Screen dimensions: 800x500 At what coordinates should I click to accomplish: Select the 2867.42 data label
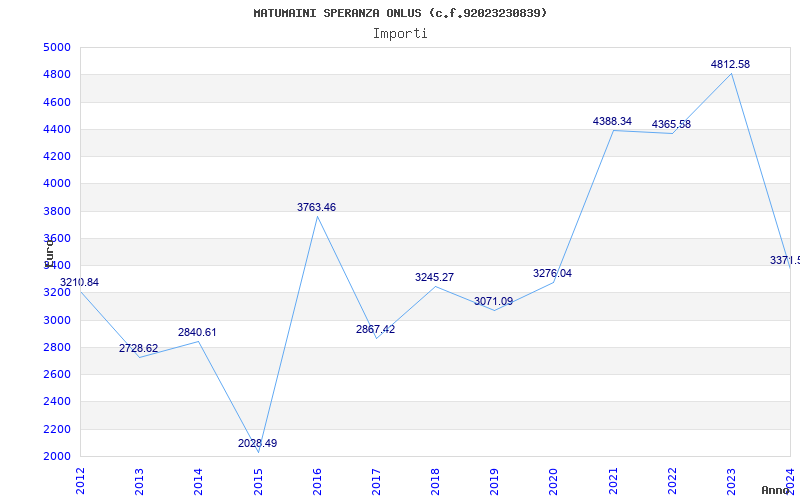[376, 330]
